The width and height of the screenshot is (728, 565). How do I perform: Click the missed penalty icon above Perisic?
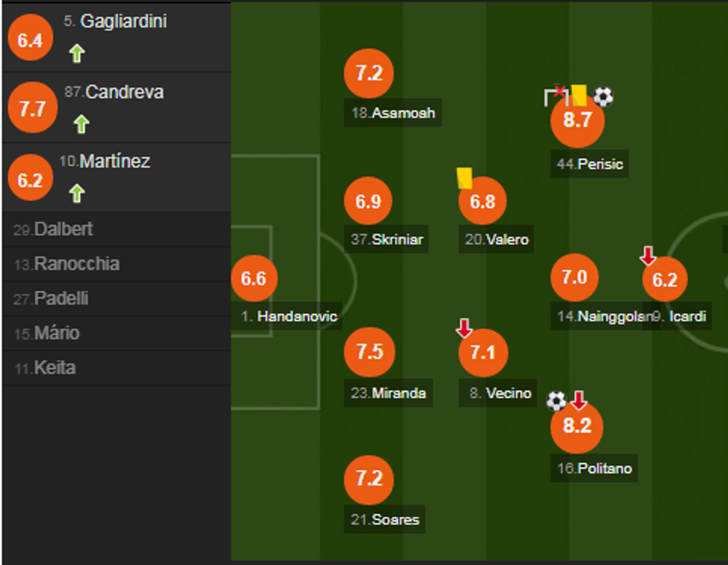click(x=555, y=94)
